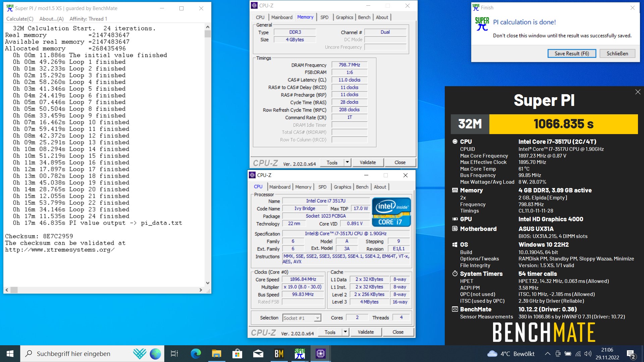Open Socket #1 selection dropdown
Viewport: 644px width, 362px height.
coord(302,318)
